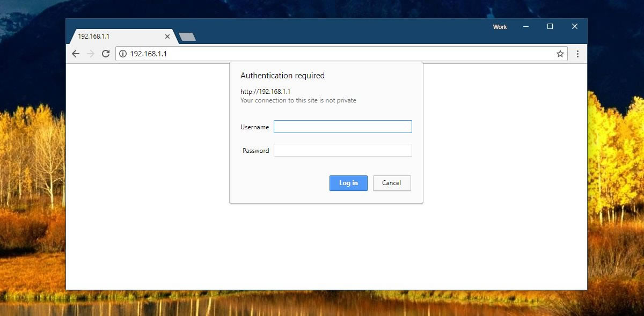Close the 192.168.1.1 tab

tap(167, 36)
